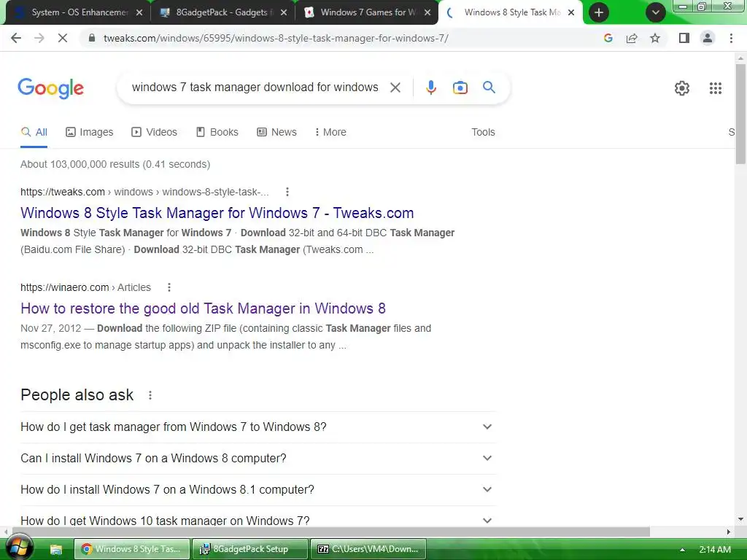Expand 'Can I install Windows 7' question
747x560 pixels.
pyautogui.click(x=258, y=458)
